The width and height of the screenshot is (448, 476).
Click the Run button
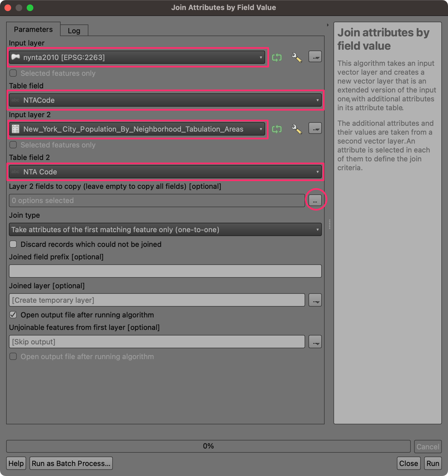(x=433, y=463)
